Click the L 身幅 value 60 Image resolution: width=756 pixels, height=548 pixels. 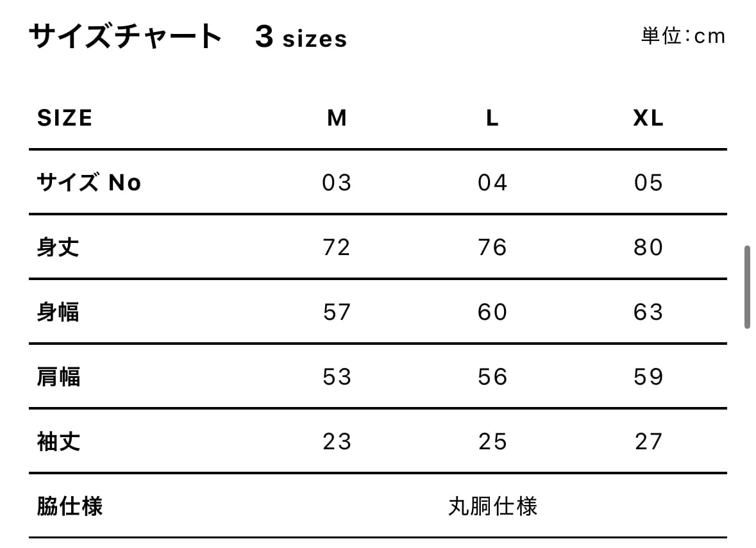tap(492, 312)
